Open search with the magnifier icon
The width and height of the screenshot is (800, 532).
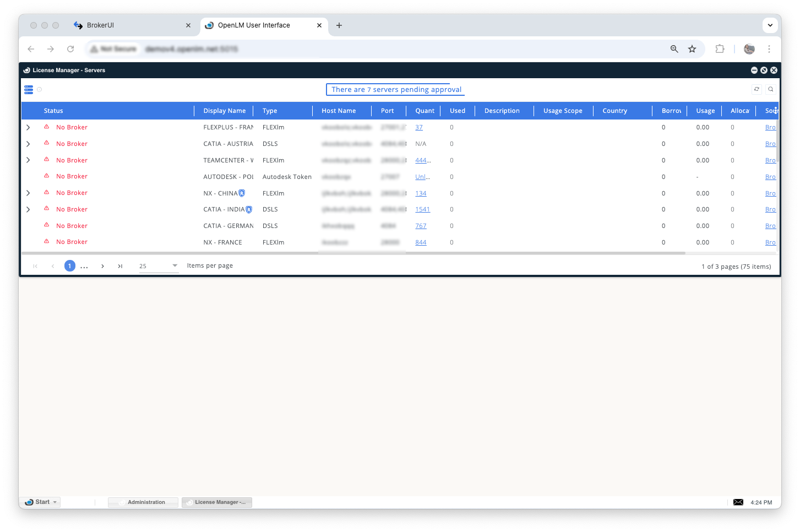click(x=771, y=89)
